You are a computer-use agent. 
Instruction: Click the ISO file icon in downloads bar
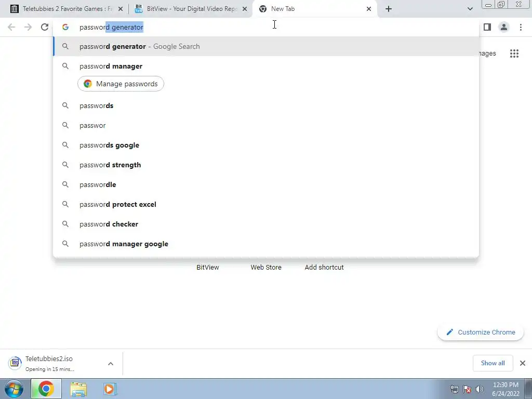click(15, 363)
